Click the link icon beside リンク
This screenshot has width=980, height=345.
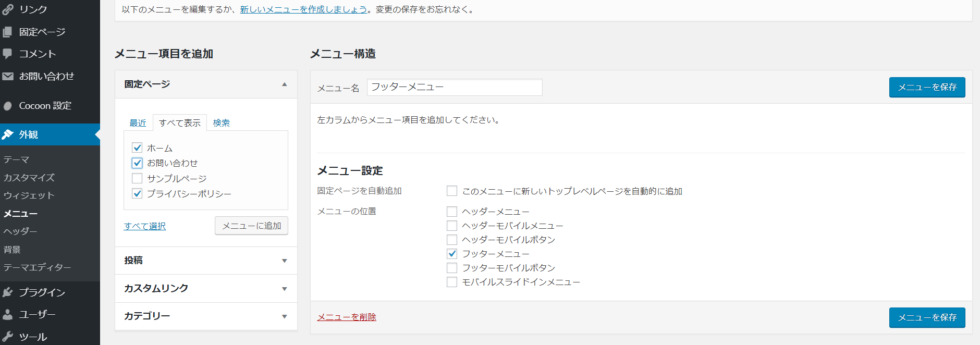tap(8, 9)
